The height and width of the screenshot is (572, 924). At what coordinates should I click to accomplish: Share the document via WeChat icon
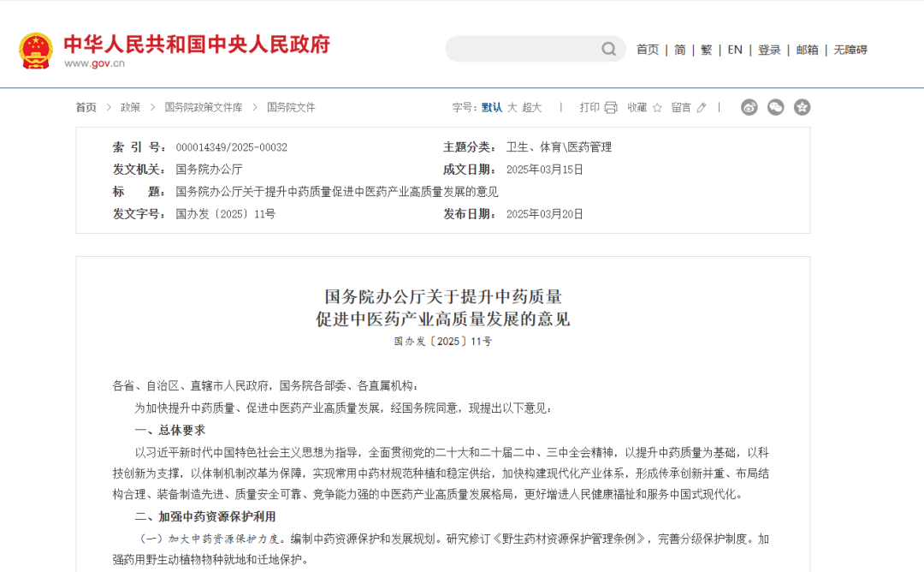[776, 107]
